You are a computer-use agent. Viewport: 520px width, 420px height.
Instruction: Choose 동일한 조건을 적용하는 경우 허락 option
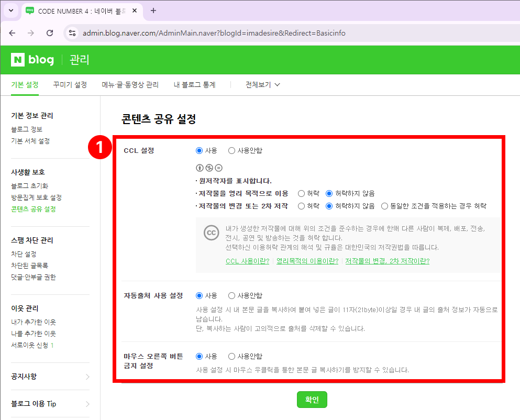[385, 206]
